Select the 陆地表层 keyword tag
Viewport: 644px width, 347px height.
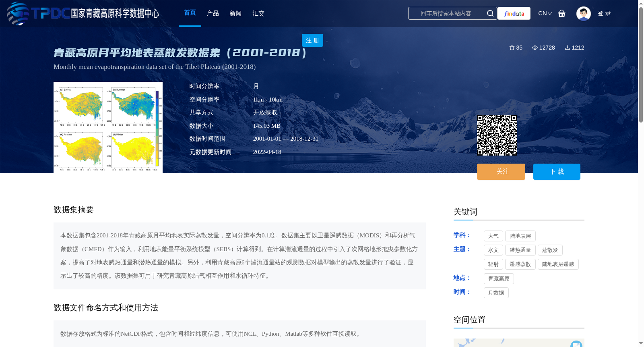(520, 236)
